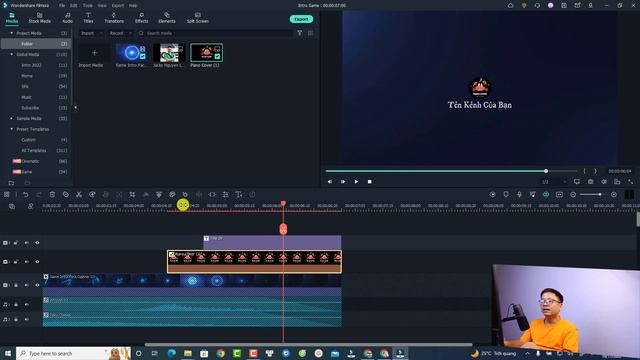Click the Delete trash icon in timeline toolbar
Viewport: 640px width, 360px height.
(52, 195)
